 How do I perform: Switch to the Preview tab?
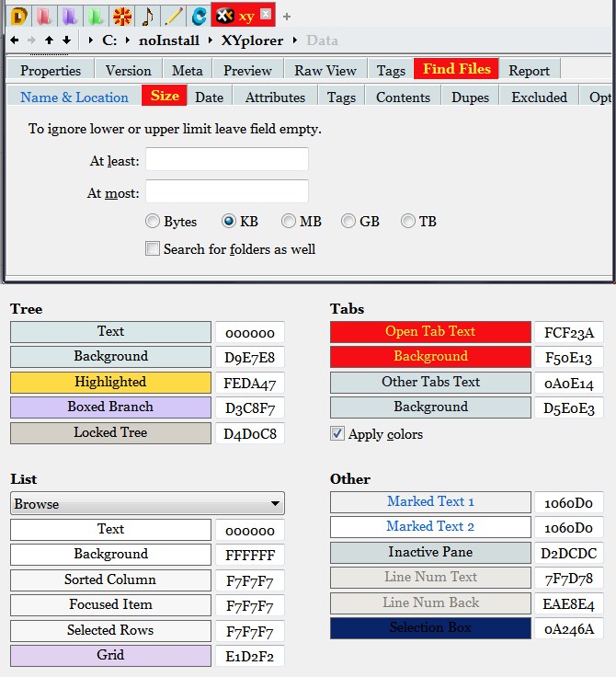click(247, 71)
